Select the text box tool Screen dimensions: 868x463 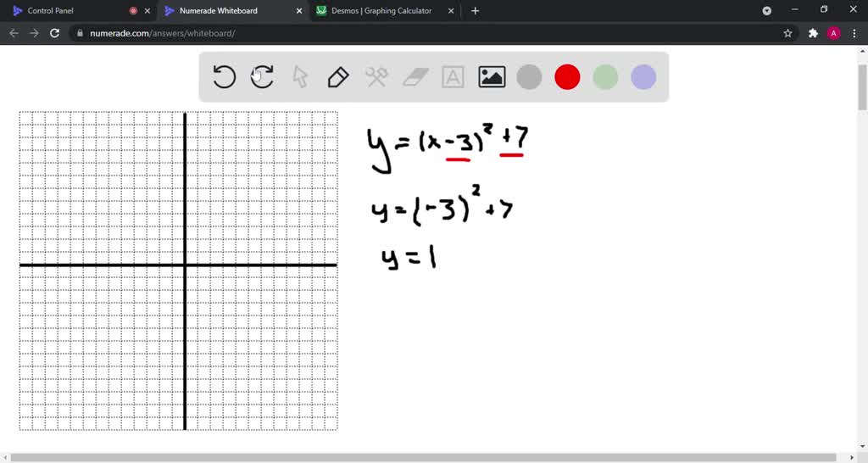point(453,77)
